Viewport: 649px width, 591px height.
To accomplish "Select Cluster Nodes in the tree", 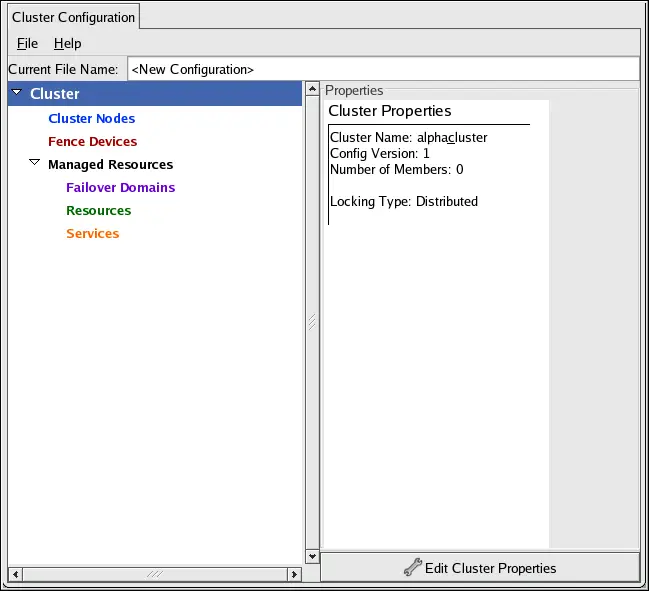I will (x=91, y=118).
